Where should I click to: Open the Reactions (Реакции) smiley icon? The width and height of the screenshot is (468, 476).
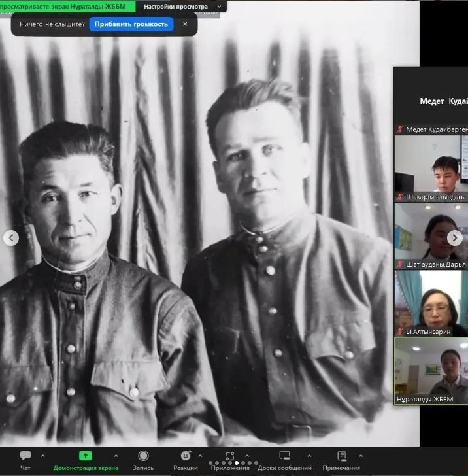(x=186, y=456)
